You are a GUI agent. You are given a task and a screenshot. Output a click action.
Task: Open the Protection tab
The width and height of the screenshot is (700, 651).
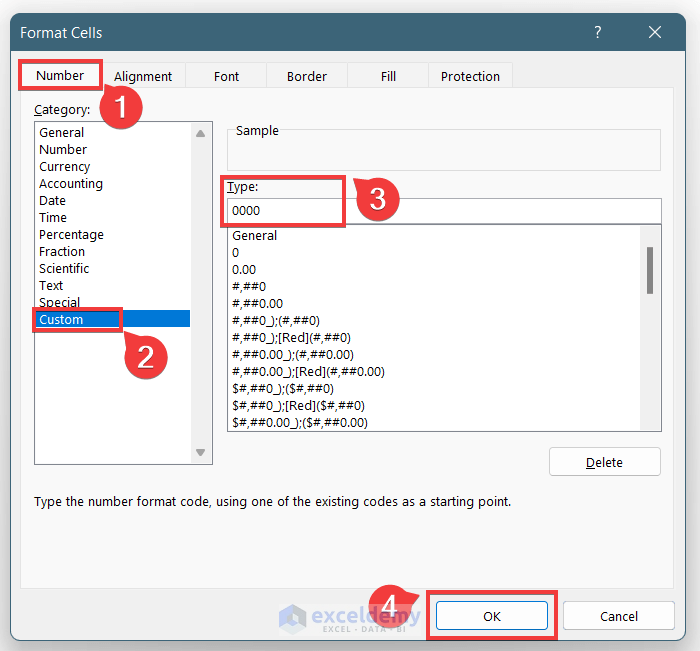point(471,76)
